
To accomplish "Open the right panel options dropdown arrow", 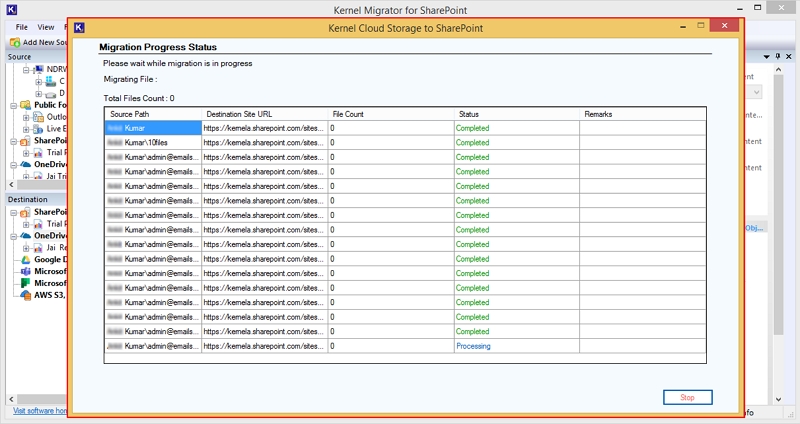I will coord(766,57).
